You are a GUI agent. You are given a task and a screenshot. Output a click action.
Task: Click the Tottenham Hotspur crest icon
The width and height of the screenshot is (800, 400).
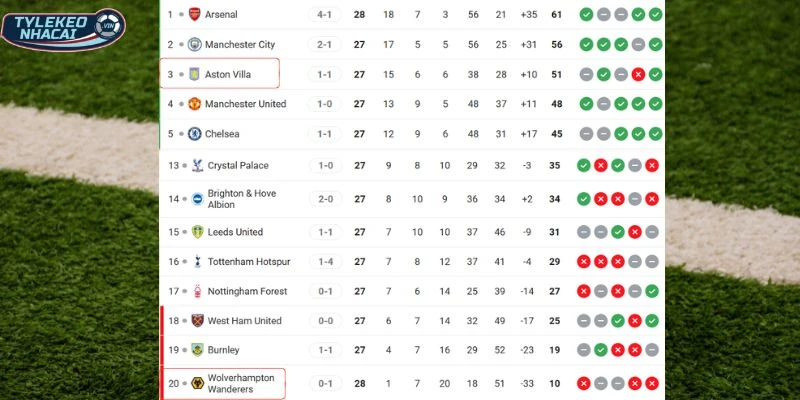[x=198, y=262]
